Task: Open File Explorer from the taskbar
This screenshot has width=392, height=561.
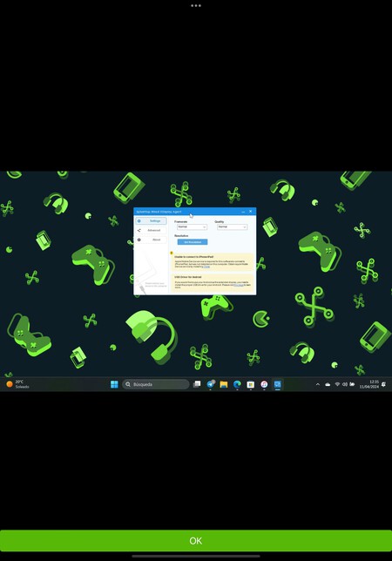Action: pyautogui.click(x=224, y=384)
